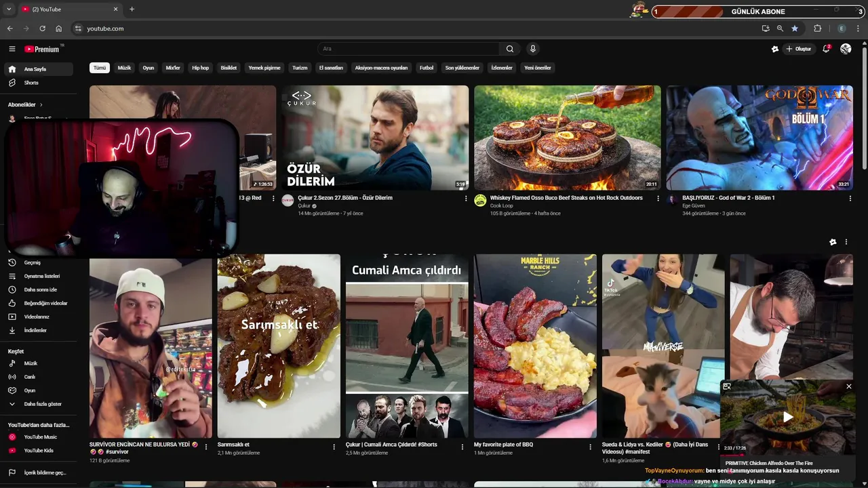Select the Müzik filter chip
The width and height of the screenshot is (868, 488).
[x=124, y=68]
